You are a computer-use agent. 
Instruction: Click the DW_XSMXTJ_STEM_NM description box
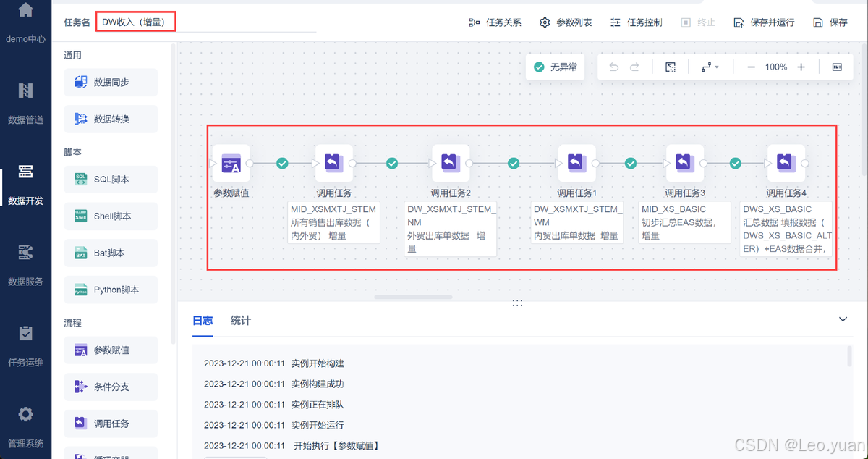pyautogui.click(x=451, y=229)
